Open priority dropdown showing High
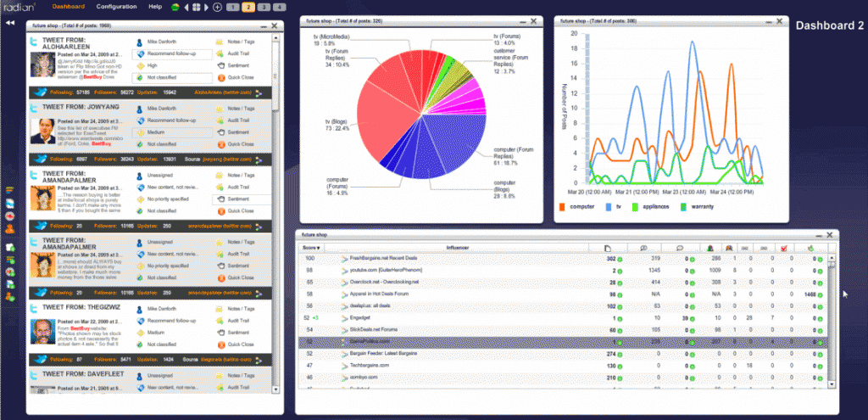This screenshot has width=868, height=420. (173, 64)
